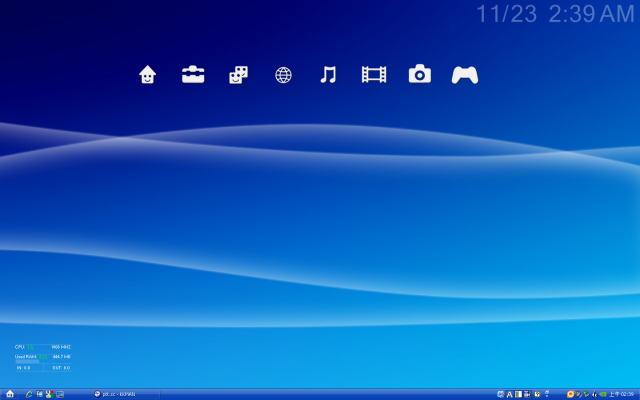
Task: Launch Internet Explorer from quick launch
Action: click(x=29, y=394)
